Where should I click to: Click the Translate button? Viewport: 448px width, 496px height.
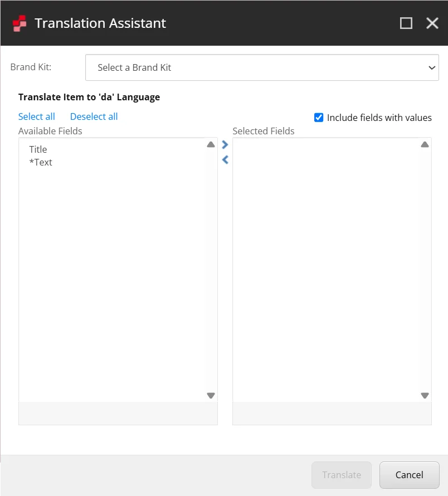point(342,475)
